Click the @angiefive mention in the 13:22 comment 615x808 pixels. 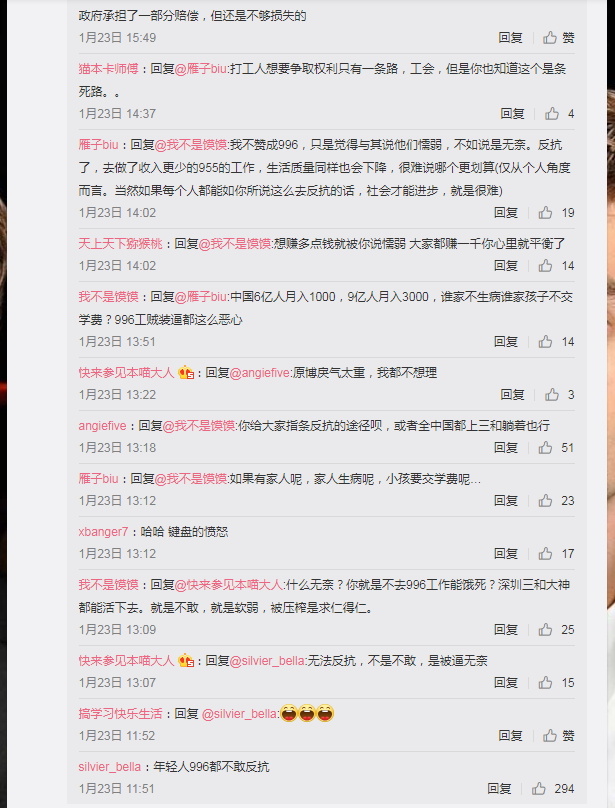(x=260, y=373)
